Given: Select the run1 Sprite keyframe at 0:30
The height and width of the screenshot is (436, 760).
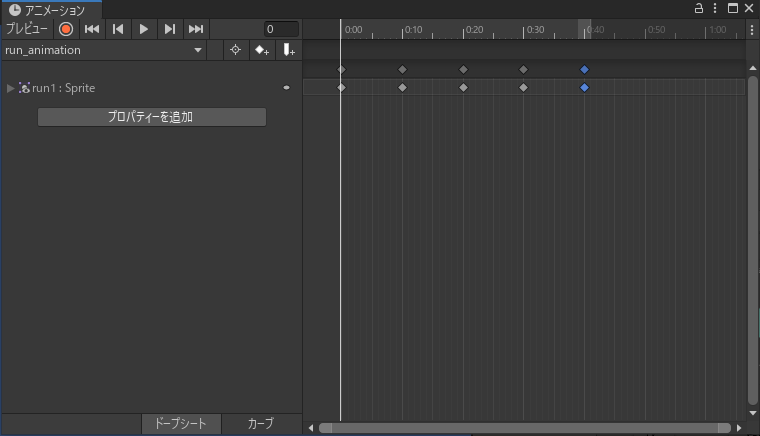Looking at the screenshot, I should tap(523, 88).
